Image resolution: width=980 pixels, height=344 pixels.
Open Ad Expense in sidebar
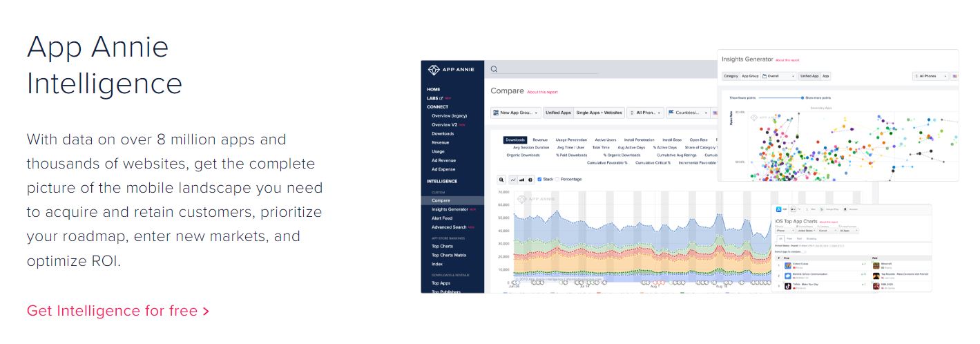click(443, 169)
